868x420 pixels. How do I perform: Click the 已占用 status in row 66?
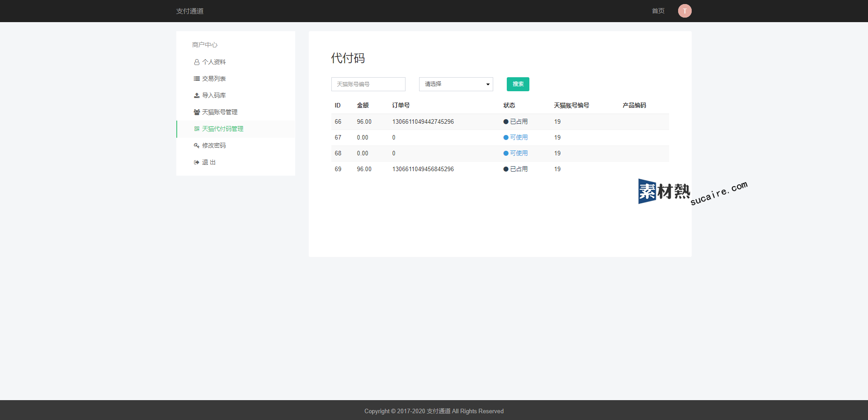coord(519,121)
